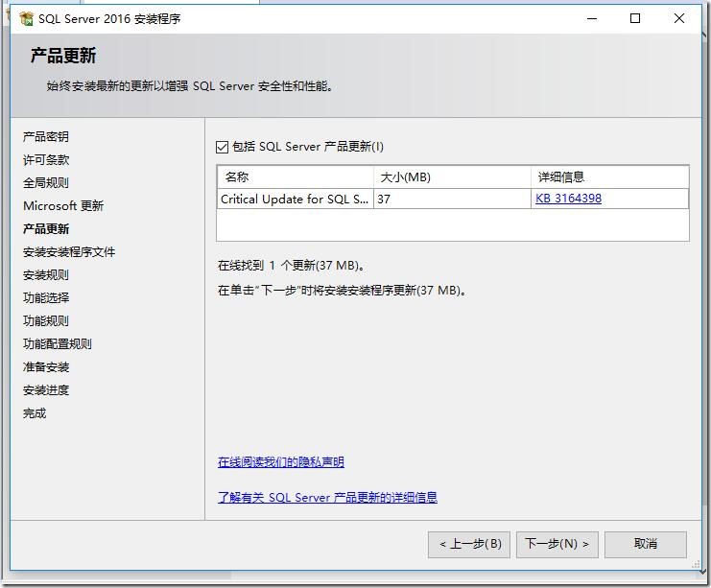The image size is (711, 588).
Task: Select Microsoft 更新 step in sidebar
Action: [x=63, y=206]
